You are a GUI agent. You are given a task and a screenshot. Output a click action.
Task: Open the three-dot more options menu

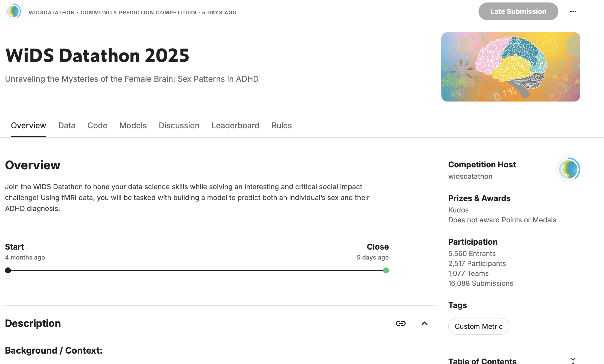pos(573,11)
